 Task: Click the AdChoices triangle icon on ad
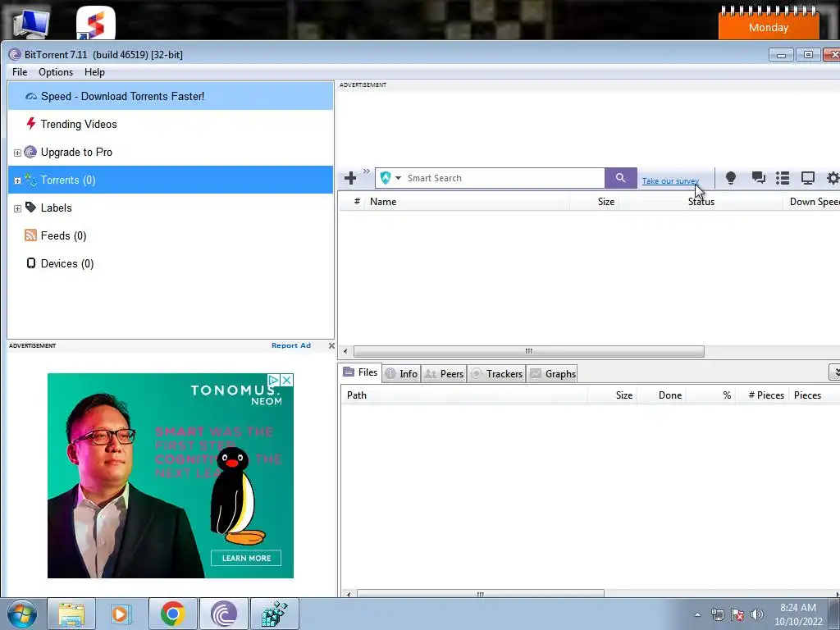pos(274,380)
